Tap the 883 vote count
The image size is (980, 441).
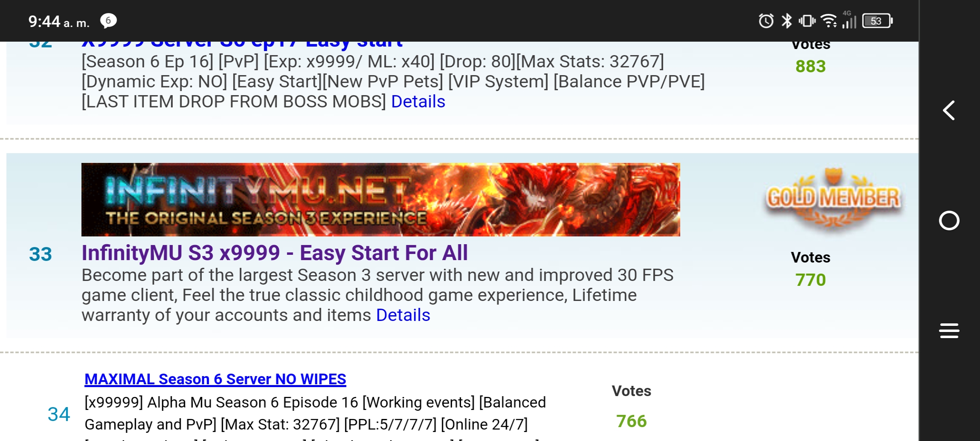811,67
